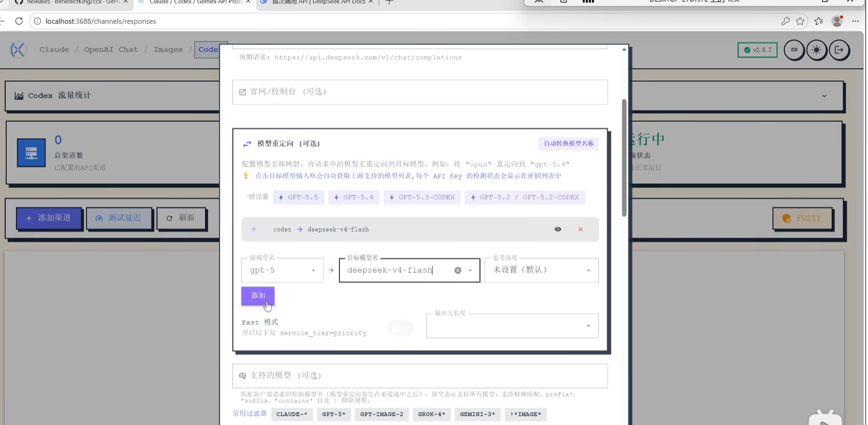The height and width of the screenshot is (425, 868).
Task: Click the server icon in the total channels card
Action: click(31, 152)
